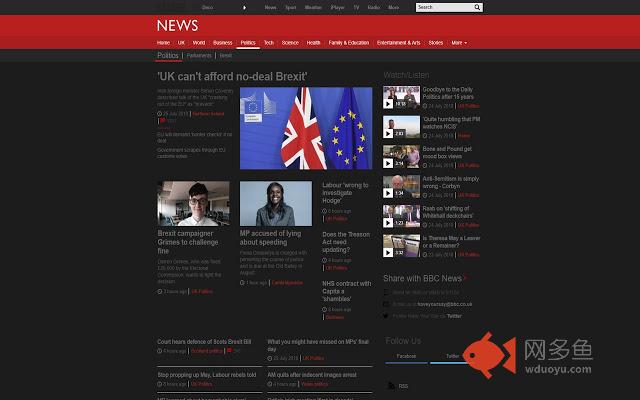Click the email icon under Share with BBC News

pos(386,304)
